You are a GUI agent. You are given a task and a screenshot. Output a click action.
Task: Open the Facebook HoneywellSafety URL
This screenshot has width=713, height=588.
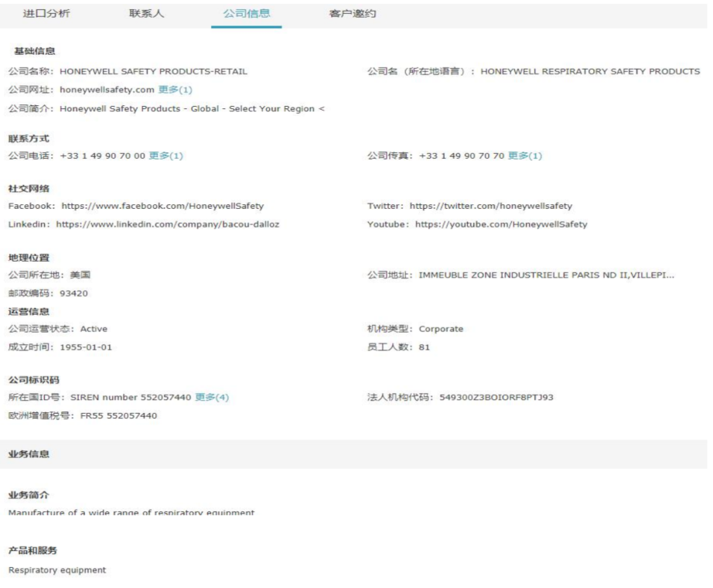coord(162,206)
